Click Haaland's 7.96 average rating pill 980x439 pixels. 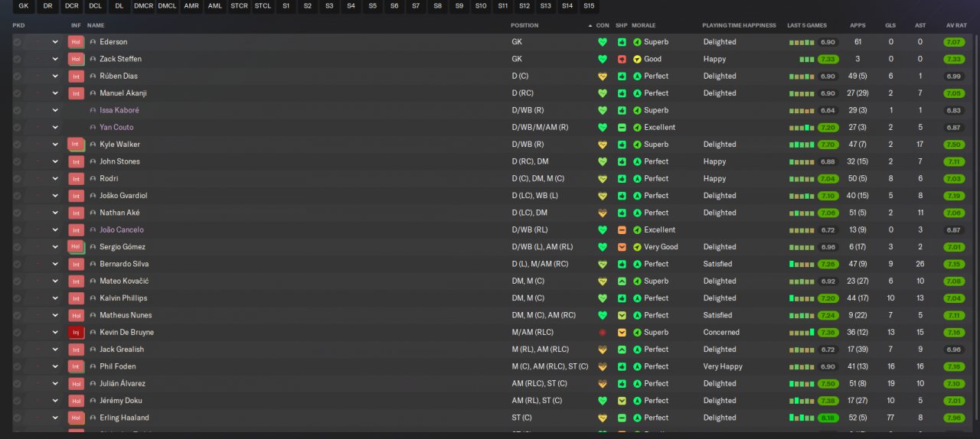point(954,418)
